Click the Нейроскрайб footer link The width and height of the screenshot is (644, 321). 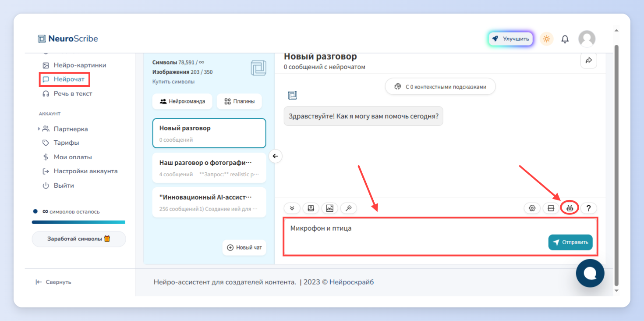(351, 282)
